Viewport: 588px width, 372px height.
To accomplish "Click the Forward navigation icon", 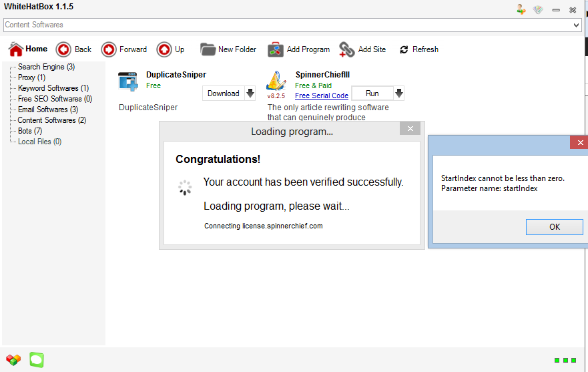I will click(x=108, y=49).
